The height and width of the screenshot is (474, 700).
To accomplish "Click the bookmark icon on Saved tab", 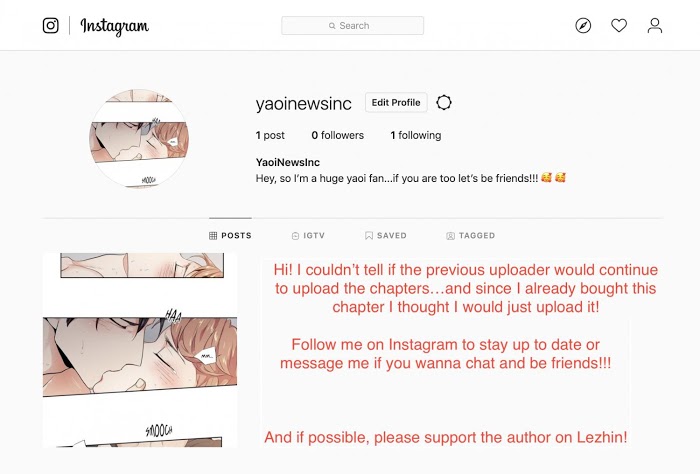I will (369, 236).
